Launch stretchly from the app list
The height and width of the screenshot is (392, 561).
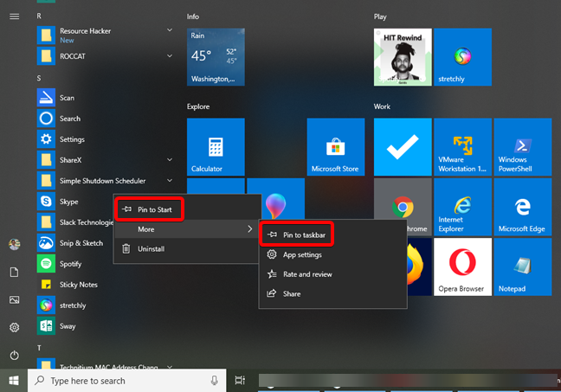pos(46,305)
